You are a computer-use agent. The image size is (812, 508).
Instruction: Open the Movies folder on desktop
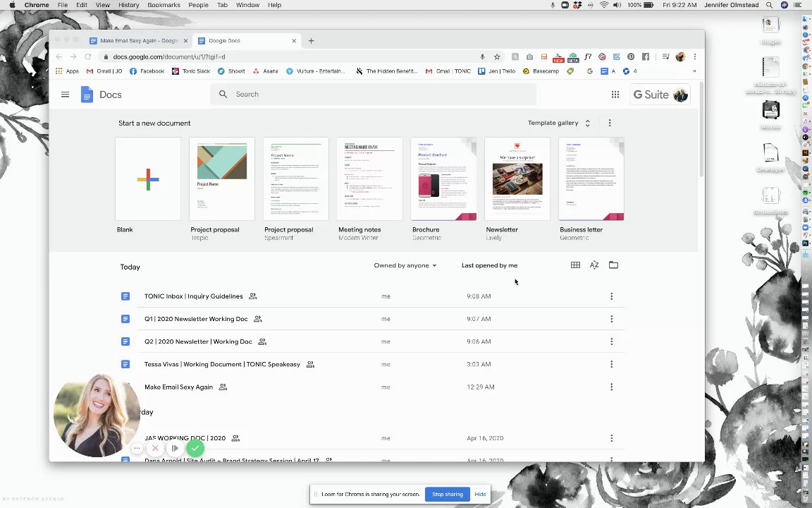point(770,114)
